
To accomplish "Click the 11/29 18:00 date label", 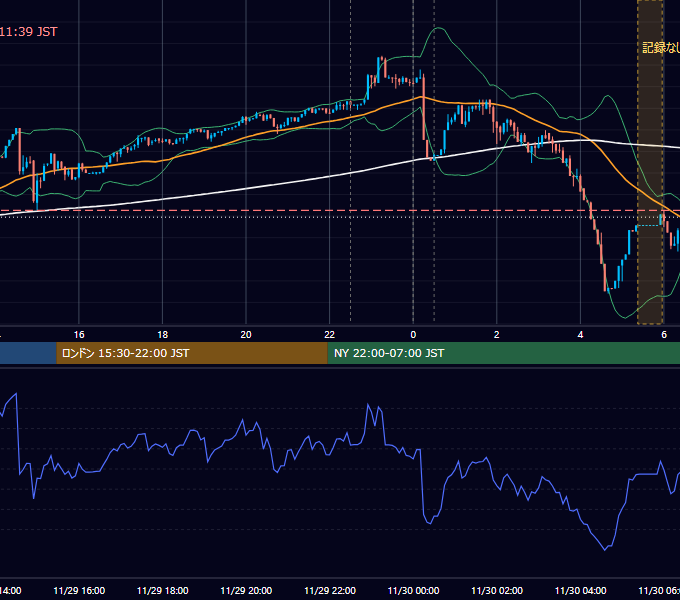I will [163, 591].
